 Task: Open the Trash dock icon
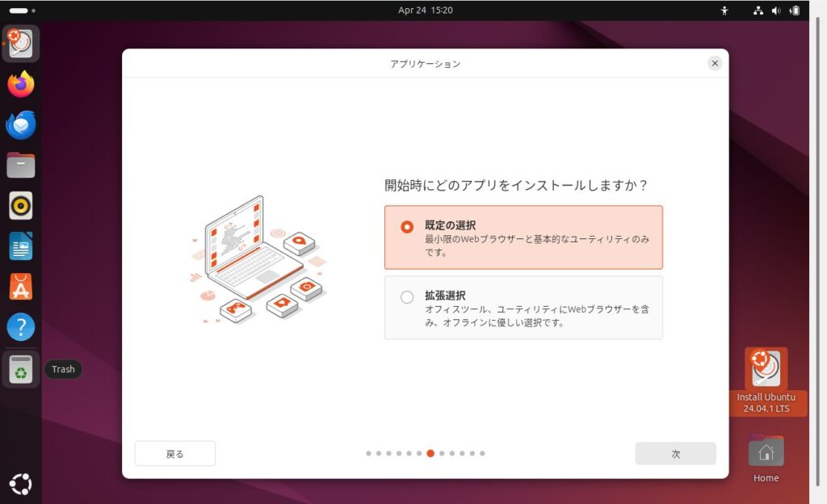(x=20, y=369)
